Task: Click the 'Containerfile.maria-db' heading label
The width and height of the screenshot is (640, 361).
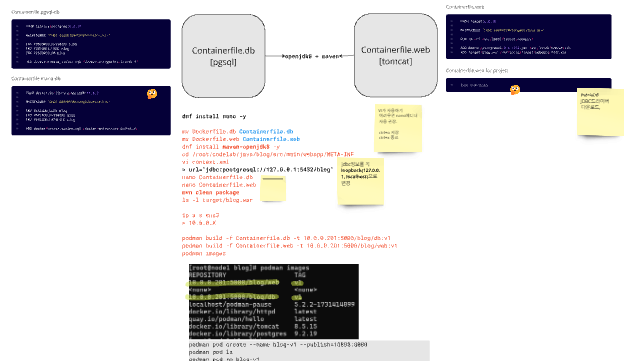Action: (x=36, y=78)
